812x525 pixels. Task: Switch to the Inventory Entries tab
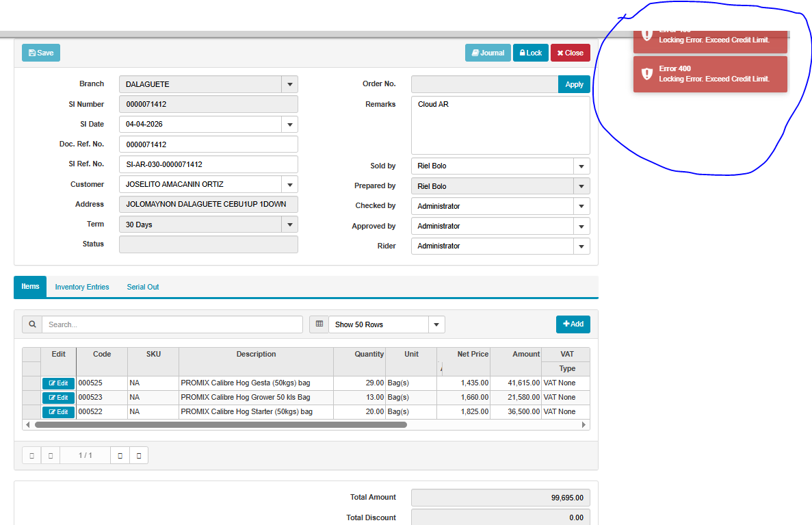(82, 287)
